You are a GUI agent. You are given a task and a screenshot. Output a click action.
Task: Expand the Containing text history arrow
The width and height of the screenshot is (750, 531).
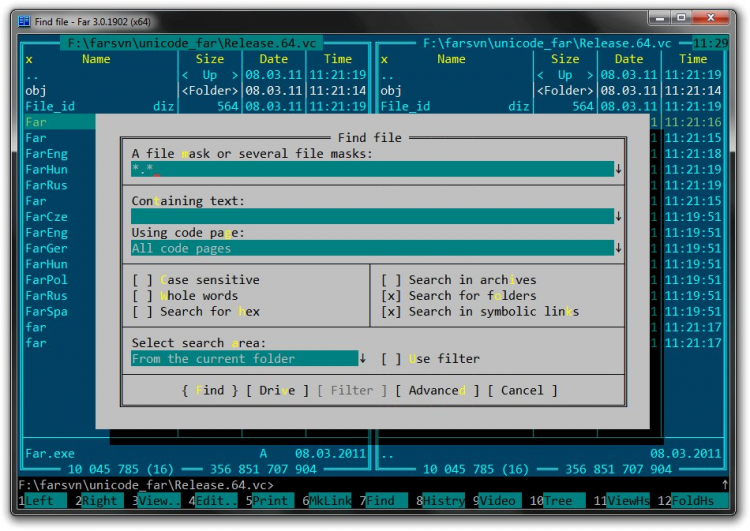[x=619, y=217]
